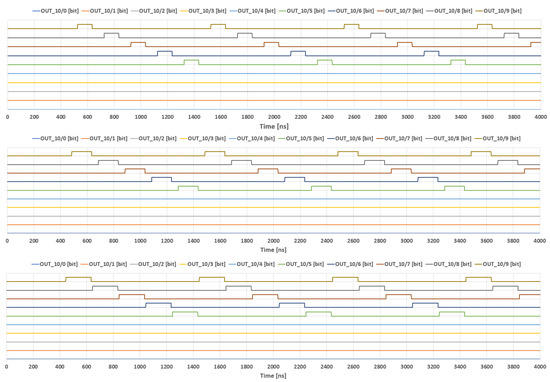Pick OUT_10/9 legend entry in bottom chart

click(497, 264)
